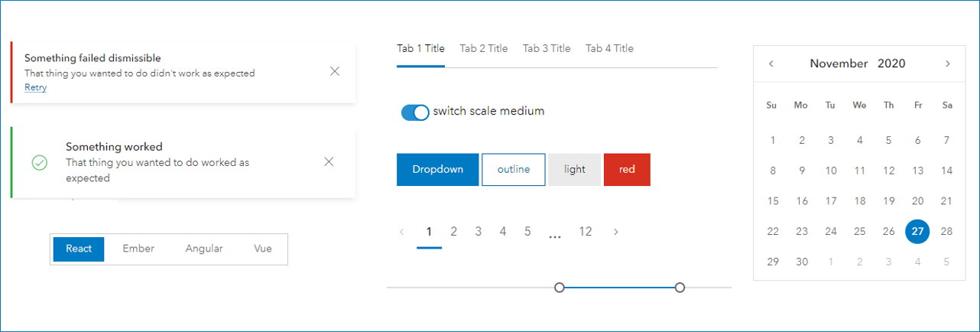This screenshot has height=332, width=980.
Task: Close the 'Something worked' notification
Action: point(329,161)
